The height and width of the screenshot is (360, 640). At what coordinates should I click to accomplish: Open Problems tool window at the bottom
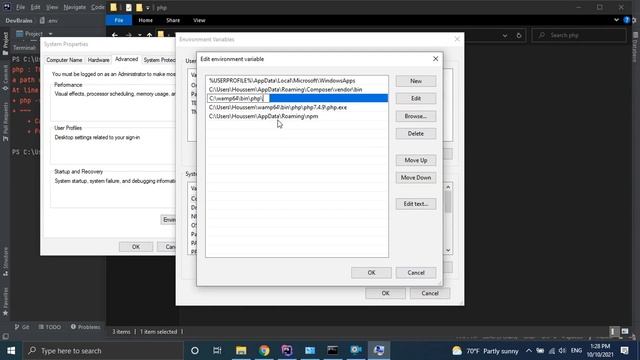click(x=85, y=327)
